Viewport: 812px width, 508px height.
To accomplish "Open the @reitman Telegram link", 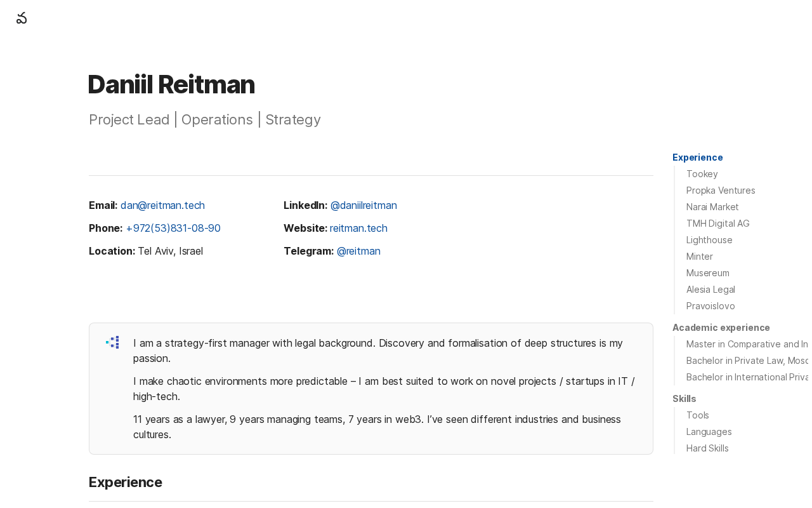I will [358, 251].
